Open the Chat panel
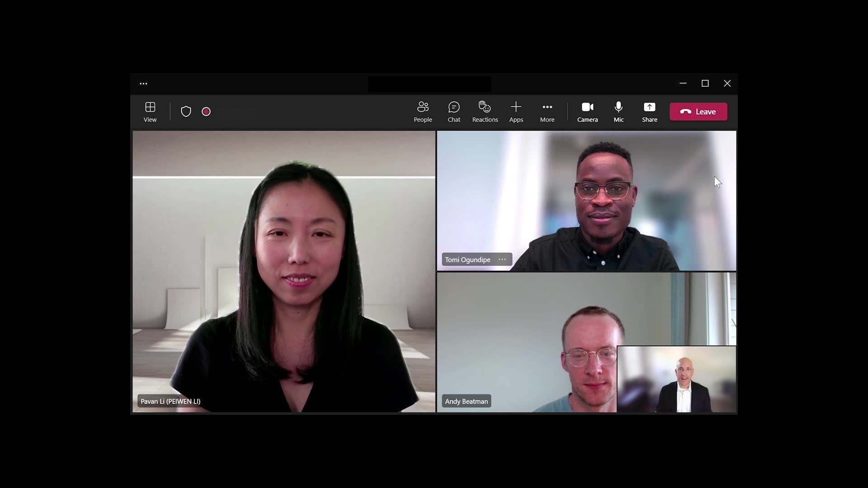Viewport: 868px width, 488px height. coord(454,112)
